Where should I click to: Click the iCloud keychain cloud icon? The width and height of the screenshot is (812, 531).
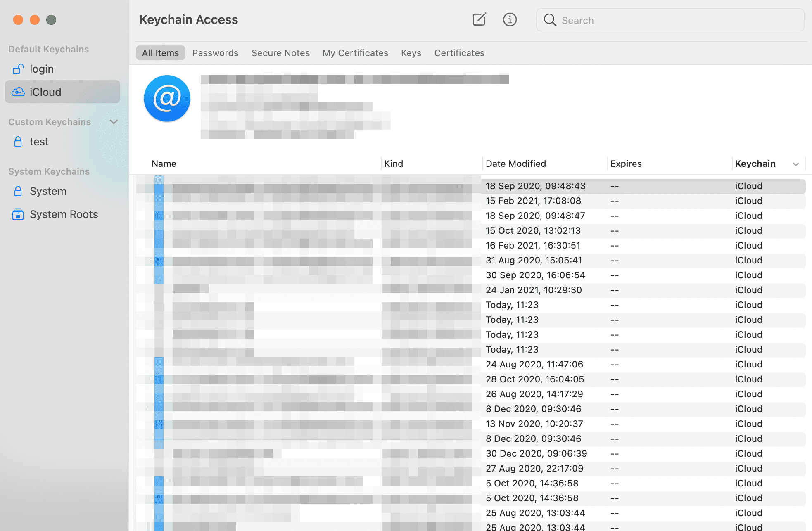[x=18, y=92]
